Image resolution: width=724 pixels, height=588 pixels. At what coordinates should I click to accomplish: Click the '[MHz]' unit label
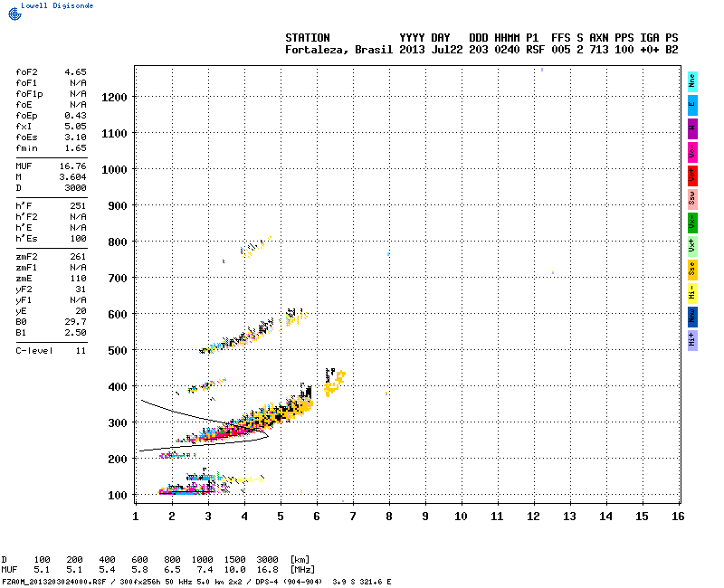point(302,570)
